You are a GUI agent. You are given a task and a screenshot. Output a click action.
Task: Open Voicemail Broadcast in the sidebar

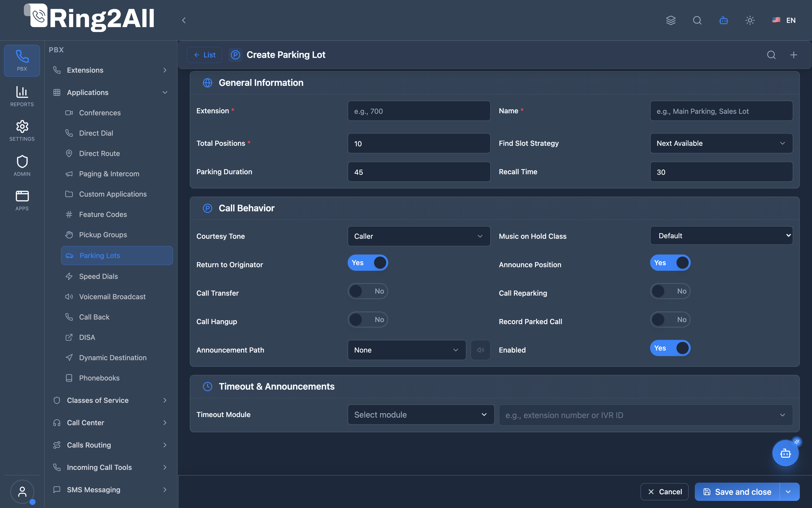(117, 297)
